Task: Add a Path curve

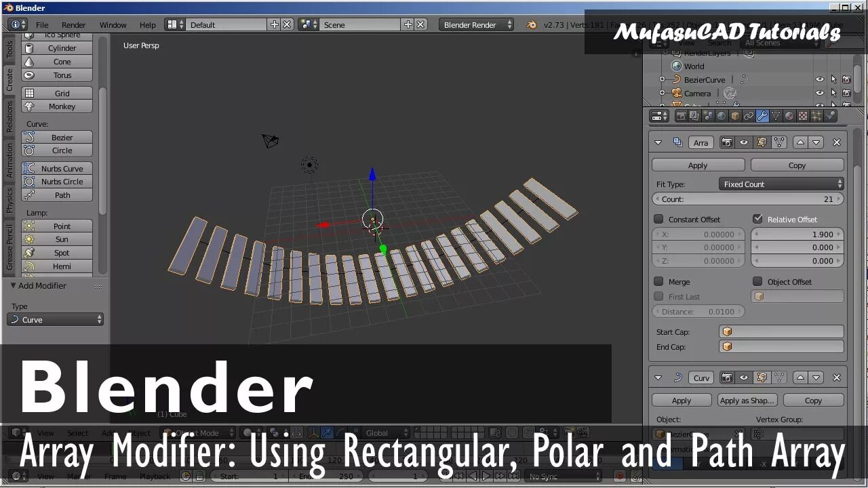Action: point(57,195)
